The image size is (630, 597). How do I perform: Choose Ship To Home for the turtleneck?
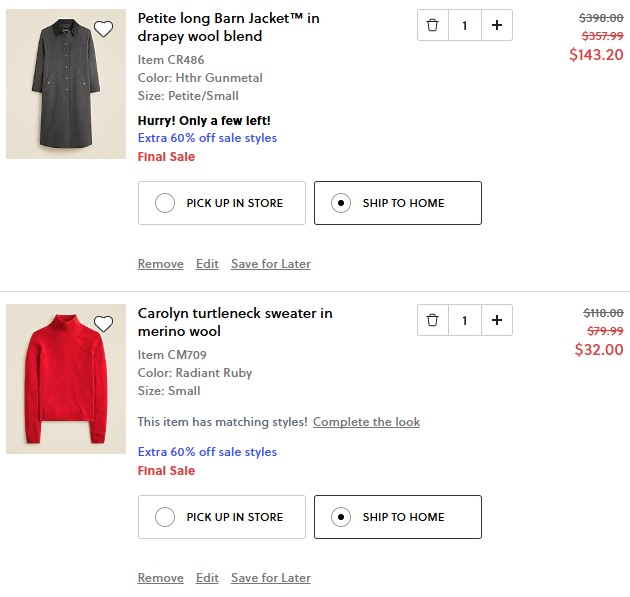pos(397,517)
